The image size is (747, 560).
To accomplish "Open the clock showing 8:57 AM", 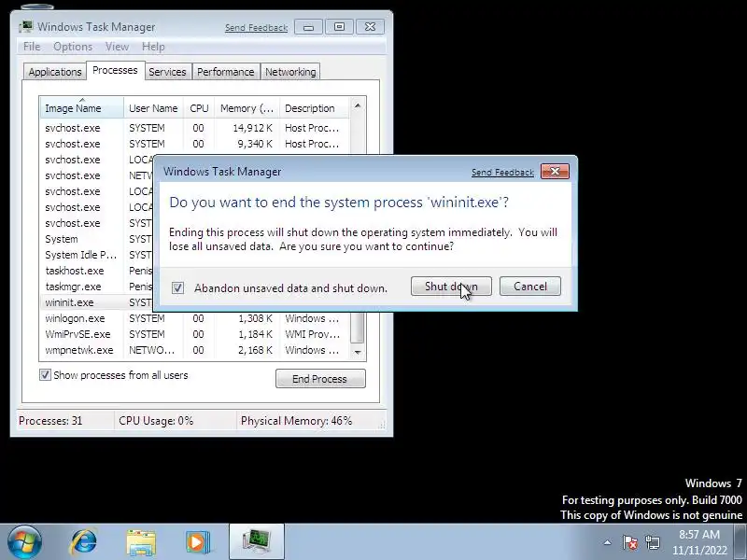I will coord(699,542).
